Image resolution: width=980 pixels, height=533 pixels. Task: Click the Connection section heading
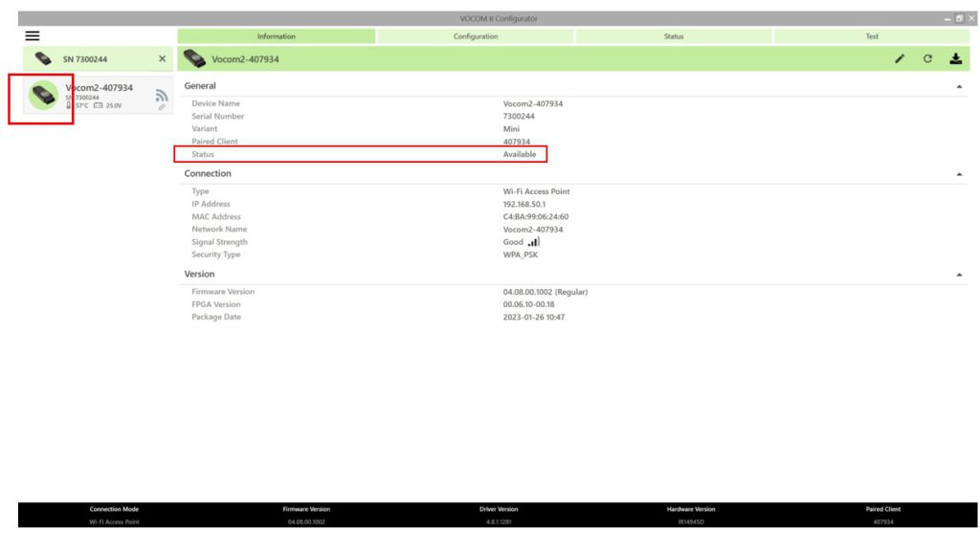pos(208,173)
